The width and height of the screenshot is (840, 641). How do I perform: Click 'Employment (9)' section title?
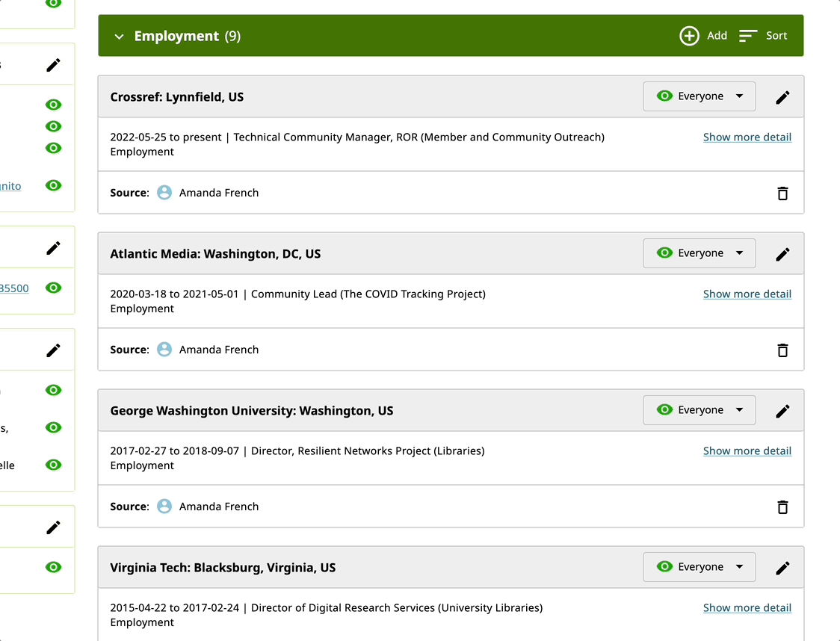[187, 36]
